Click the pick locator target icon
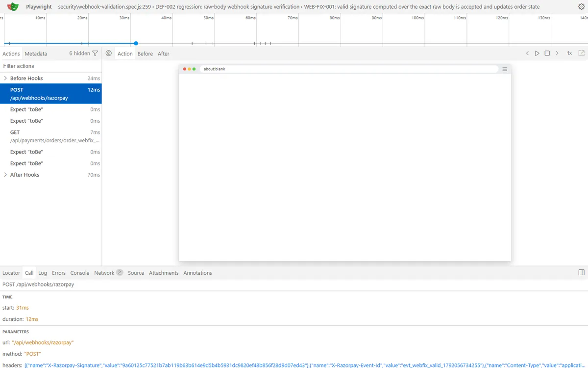Screen dimensions: 588x368 [x=109, y=53]
